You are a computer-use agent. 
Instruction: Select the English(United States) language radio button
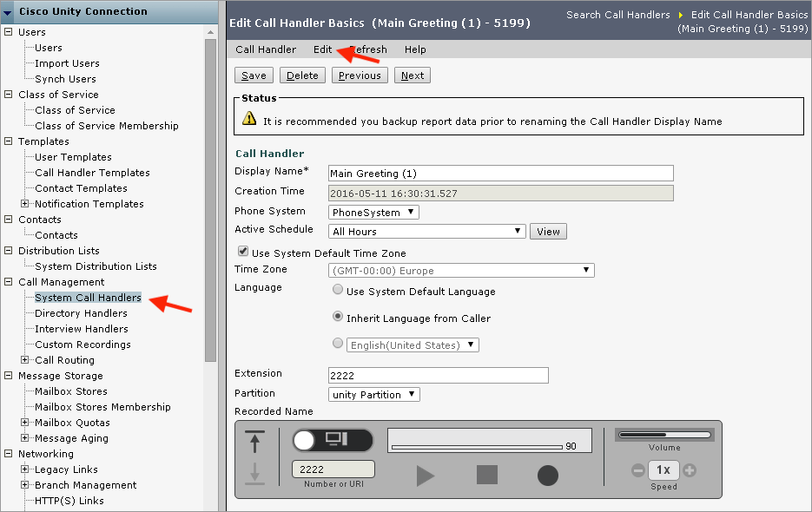click(338, 343)
